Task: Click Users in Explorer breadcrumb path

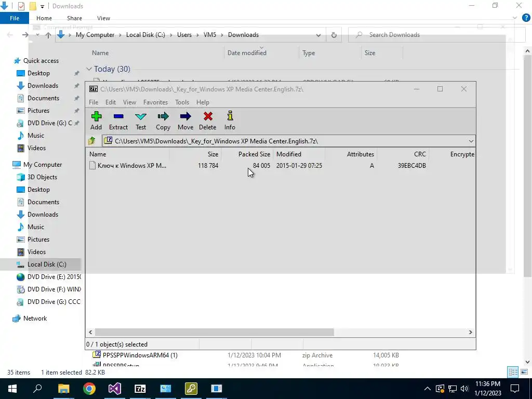Action: point(184,35)
